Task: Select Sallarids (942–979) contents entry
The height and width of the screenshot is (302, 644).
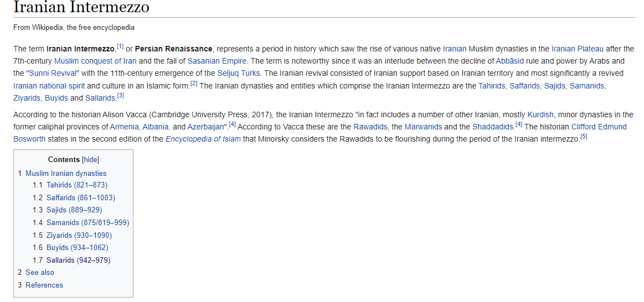Action: click(79, 260)
